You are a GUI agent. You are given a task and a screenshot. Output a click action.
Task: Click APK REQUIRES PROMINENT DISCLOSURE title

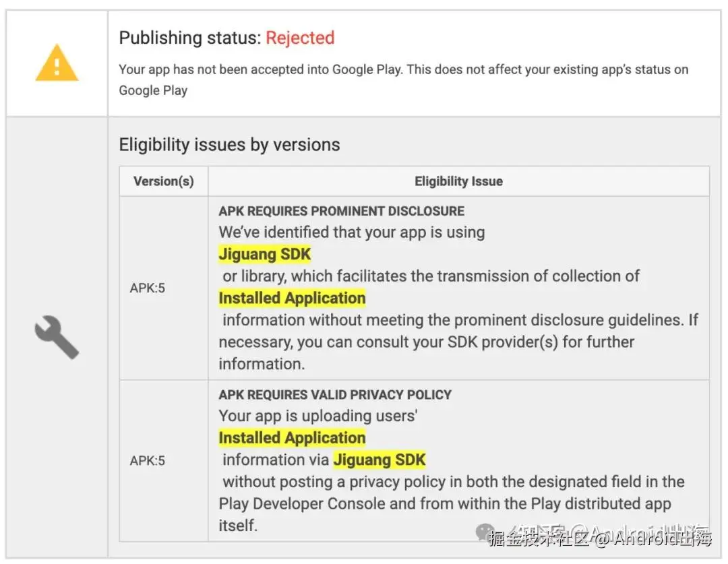click(341, 211)
